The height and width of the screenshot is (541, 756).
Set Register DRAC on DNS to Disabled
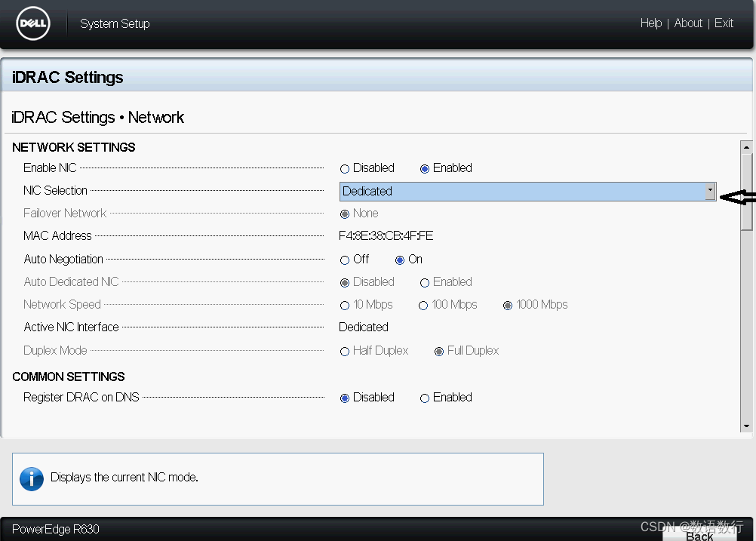(344, 398)
